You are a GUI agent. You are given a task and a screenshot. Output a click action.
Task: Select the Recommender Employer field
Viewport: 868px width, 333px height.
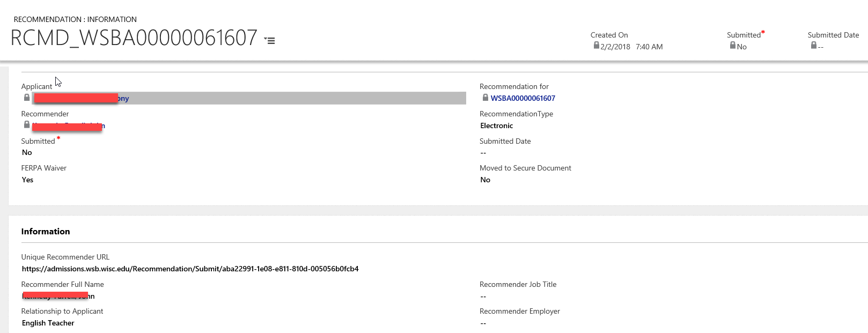(483, 323)
